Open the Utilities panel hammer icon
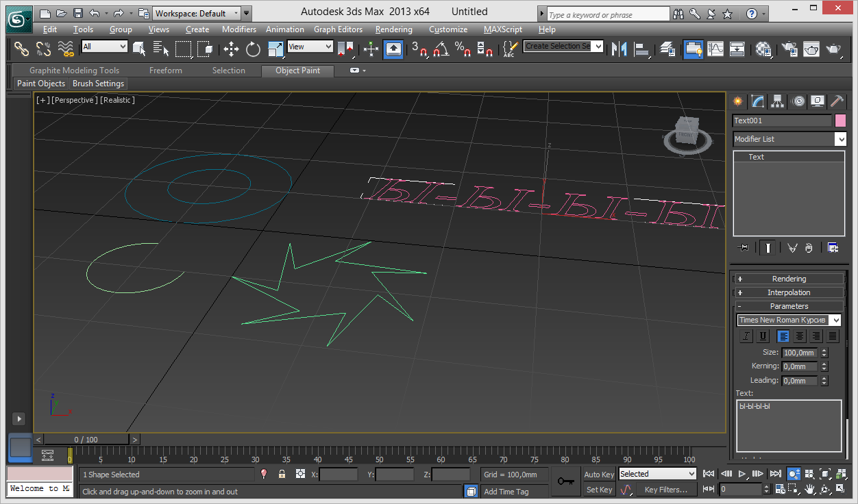The width and height of the screenshot is (858, 504). click(x=837, y=101)
